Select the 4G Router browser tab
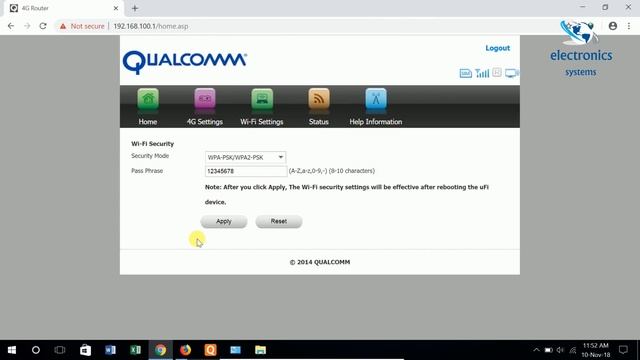 [x=63, y=8]
